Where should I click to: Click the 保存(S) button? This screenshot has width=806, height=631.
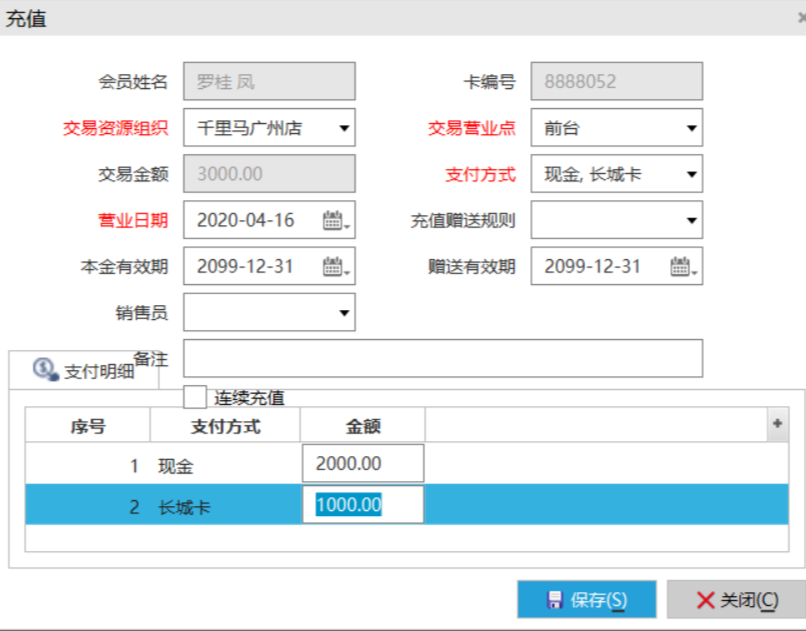click(x=586, y=600)
